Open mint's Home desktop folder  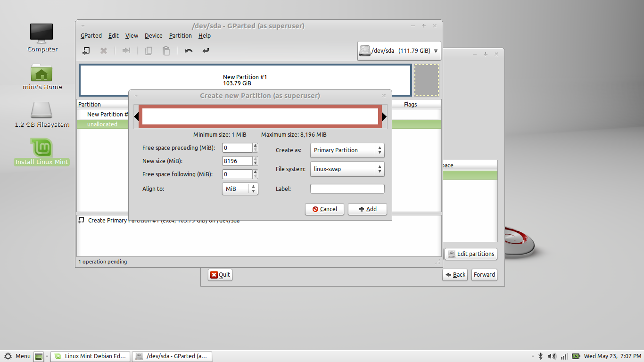point(42,76)
